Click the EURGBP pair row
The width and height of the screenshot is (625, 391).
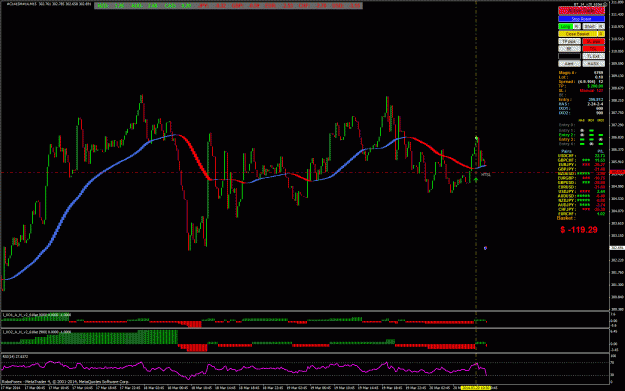(x=582, y=178)
